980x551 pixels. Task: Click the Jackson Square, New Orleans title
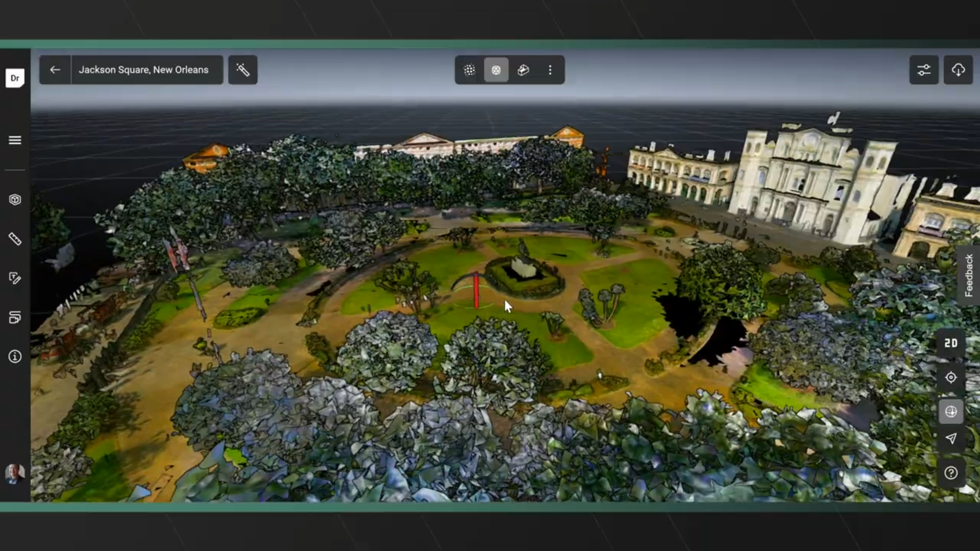(x=144, y=70)
